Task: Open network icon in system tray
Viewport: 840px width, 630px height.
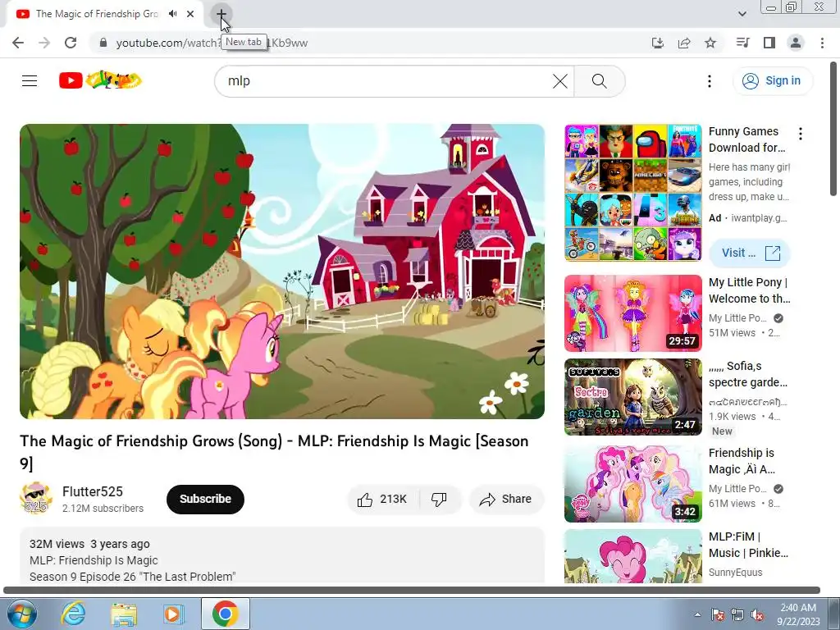Action: coord(737,615)
